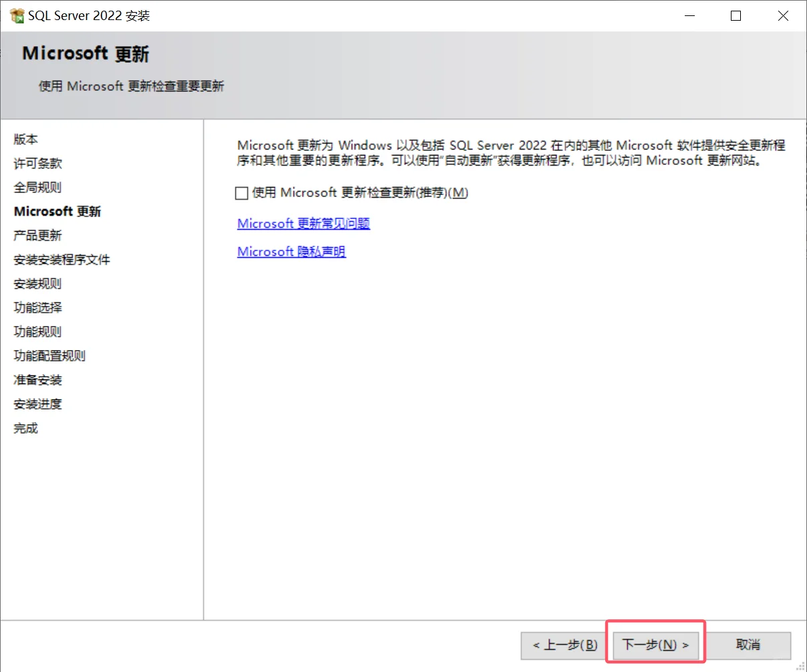The width and height of the screenshot is (807, 672).
Task: Select the 全局规则 step in sidebar
Action: click(x=37, y=187)
